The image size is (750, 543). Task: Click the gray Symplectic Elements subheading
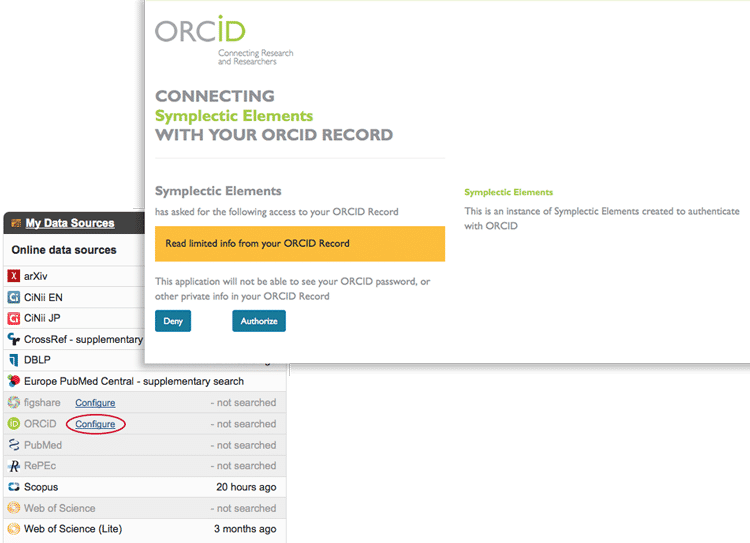[218, 191]
